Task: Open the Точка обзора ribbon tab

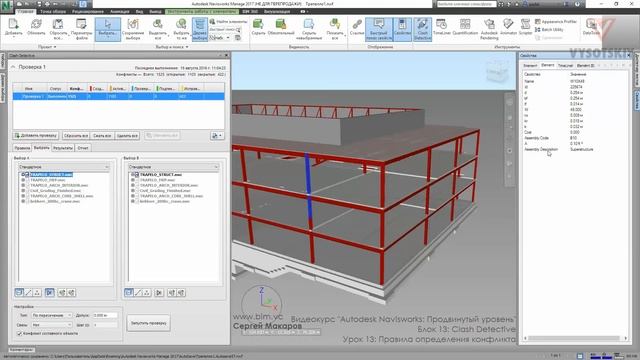Action: pyautogui.click(x=53, y=11)
